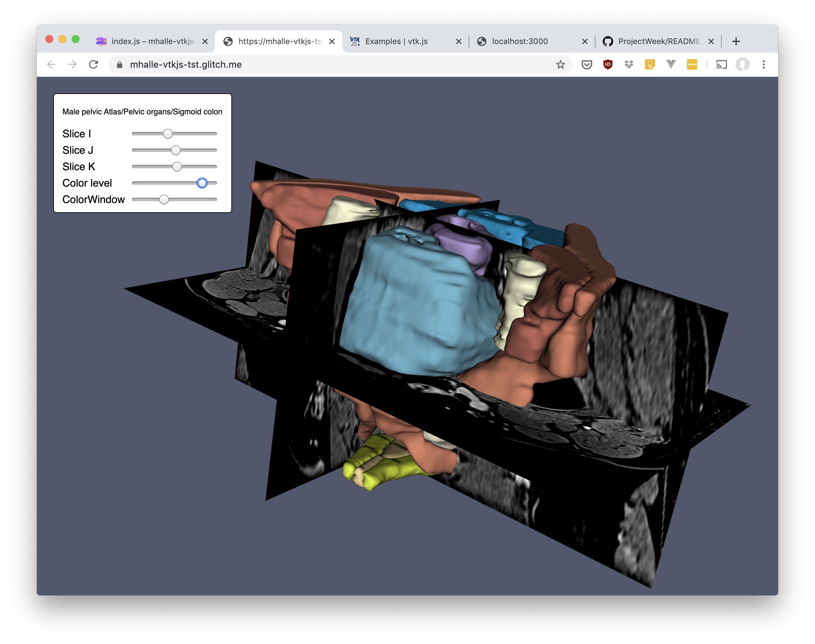Click the Dropbox extension icon
This screenshot has width=815, height=644.
pyautogui.click(x=629, y=64)
